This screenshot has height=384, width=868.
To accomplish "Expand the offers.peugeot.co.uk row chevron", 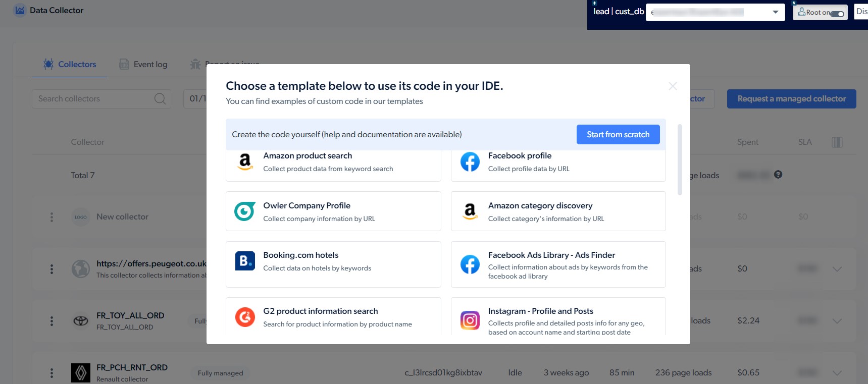I will click(x=837, y=269).
